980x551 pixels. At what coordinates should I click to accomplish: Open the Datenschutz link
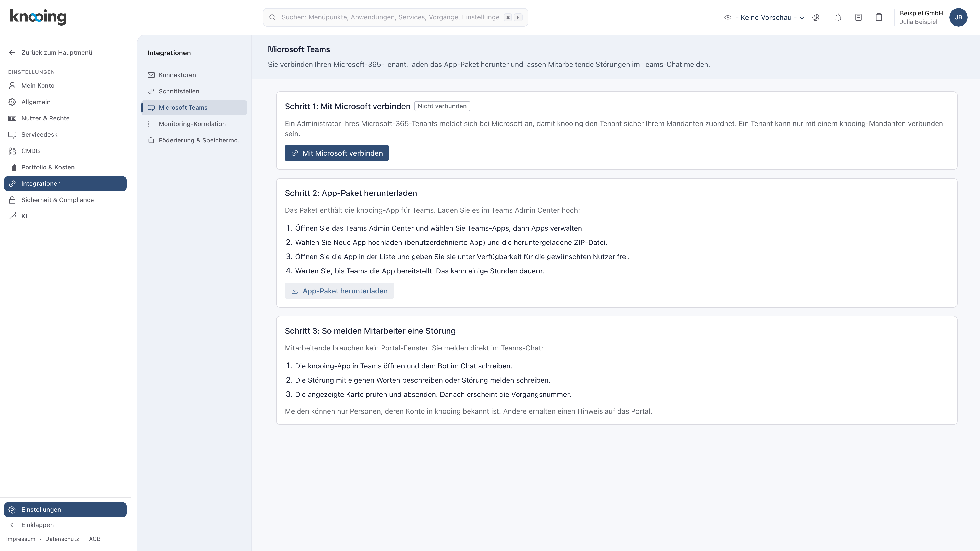(62, 539)
